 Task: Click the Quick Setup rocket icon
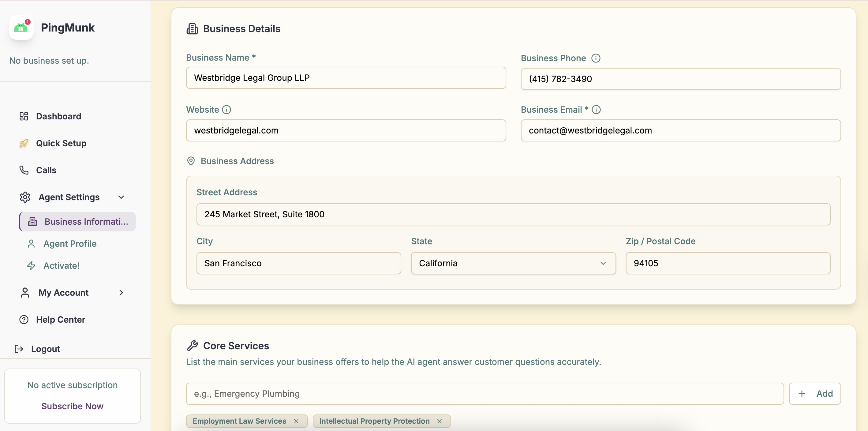(x=24, y=143)
